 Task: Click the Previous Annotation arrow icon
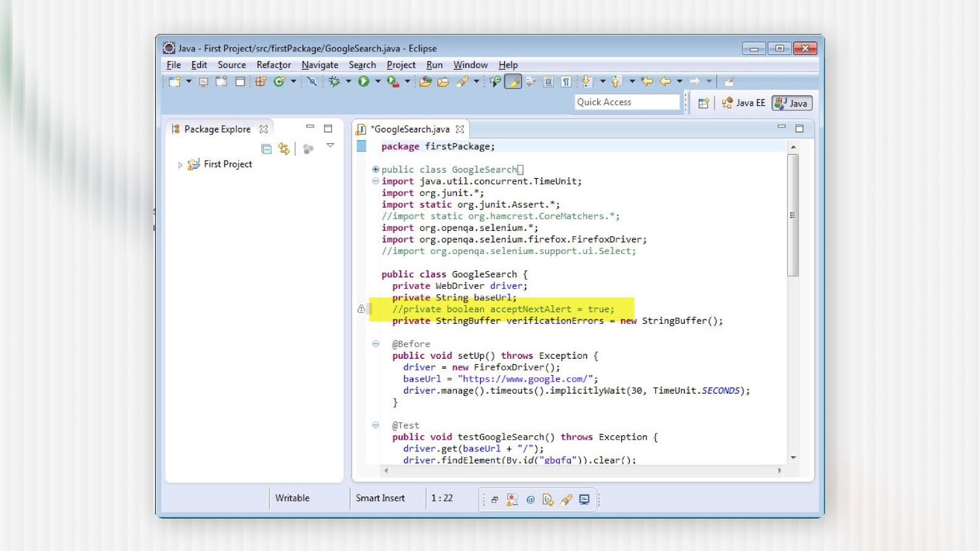617,81
